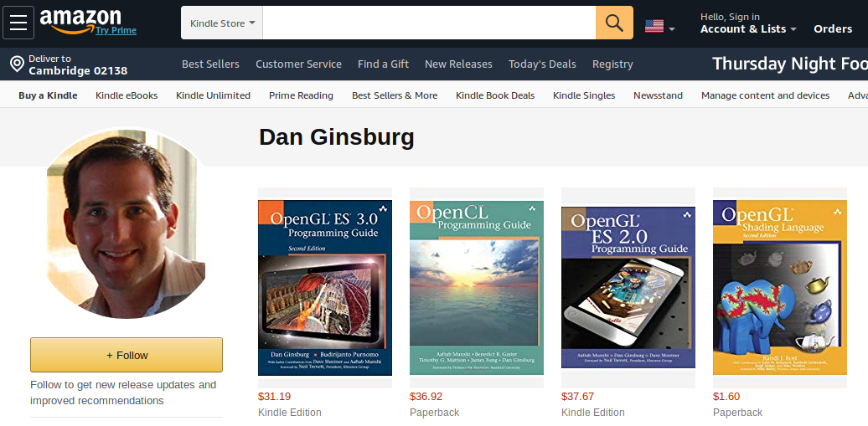868x426 pixels.
Task: Click Orders in the header
Action: pyautogui.click(x=833, y=28)
